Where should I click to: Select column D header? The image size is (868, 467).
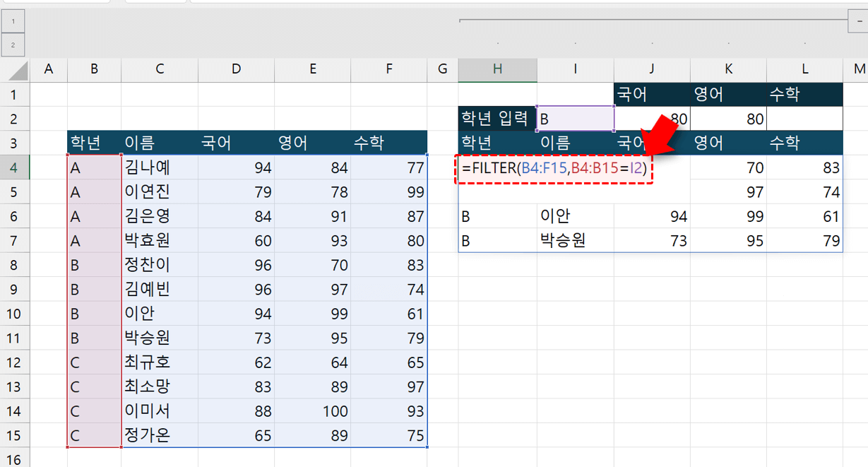point(236,69)
